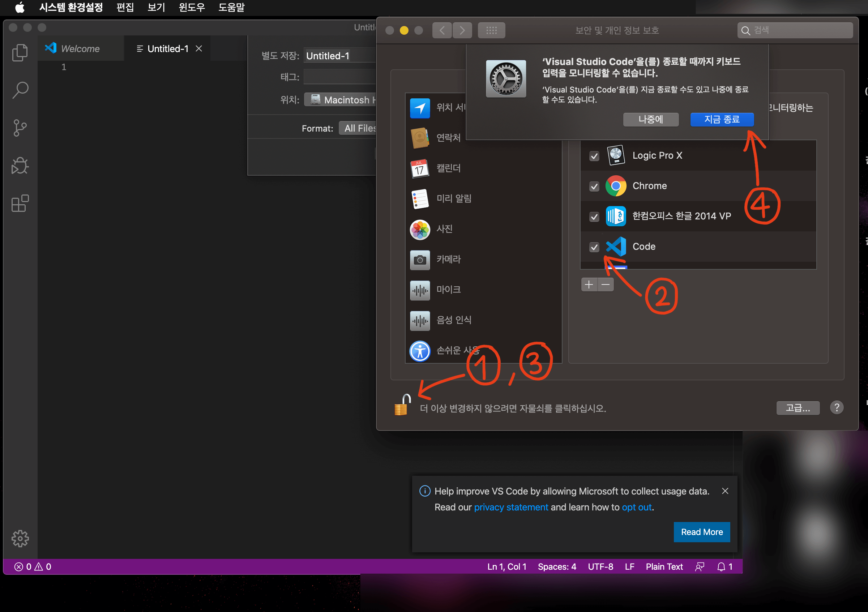Switch to the Welcome tab

80,49
